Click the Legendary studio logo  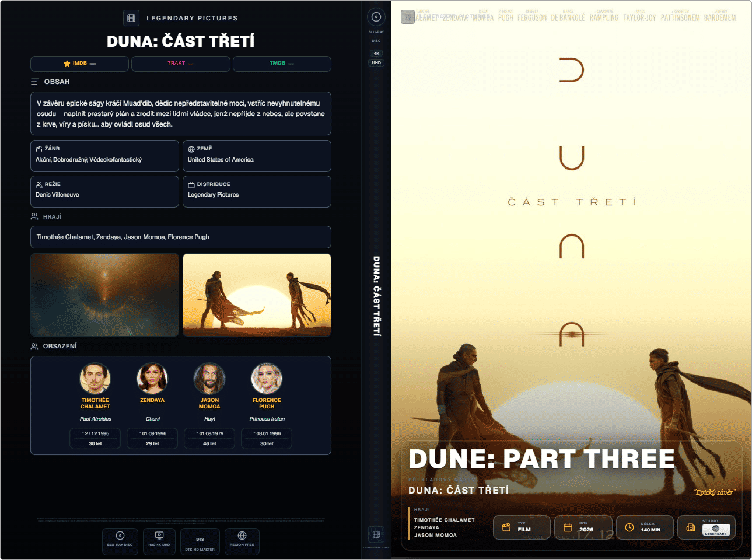click(716, 530)
